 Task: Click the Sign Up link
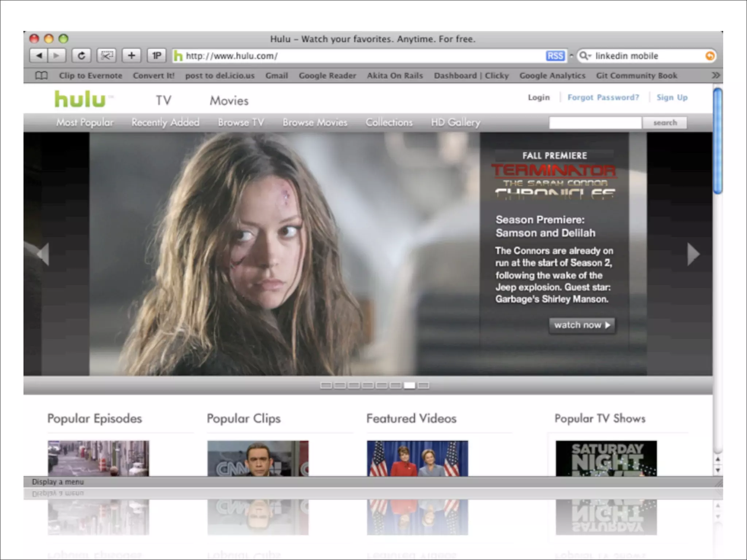coord(672,97)
